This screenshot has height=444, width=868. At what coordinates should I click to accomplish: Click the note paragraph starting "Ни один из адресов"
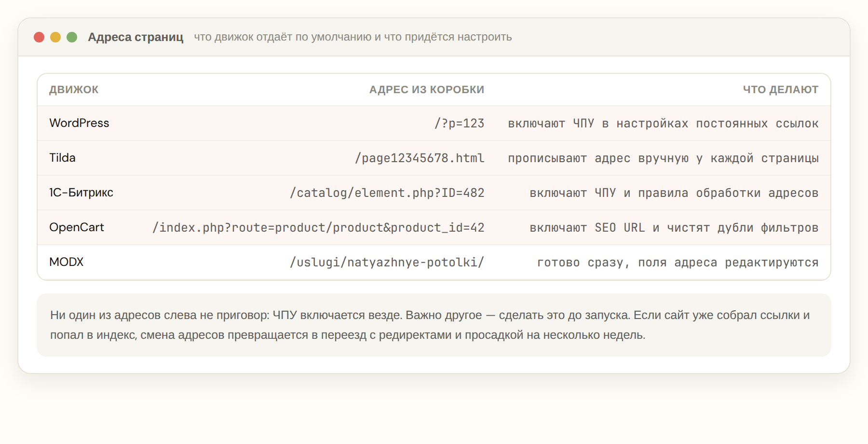[x=434, y=325]
